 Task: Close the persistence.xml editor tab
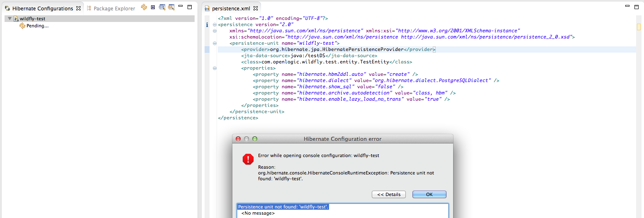256,8
